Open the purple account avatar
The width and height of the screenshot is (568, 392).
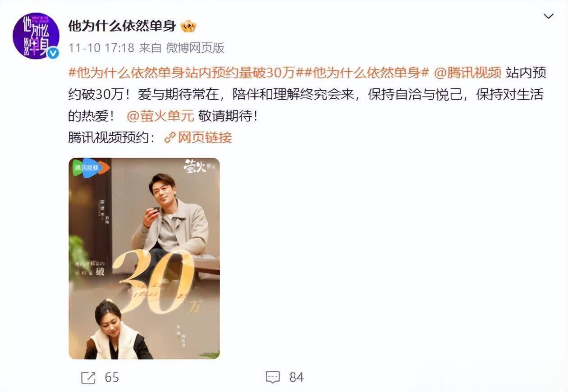pos(36,36)
